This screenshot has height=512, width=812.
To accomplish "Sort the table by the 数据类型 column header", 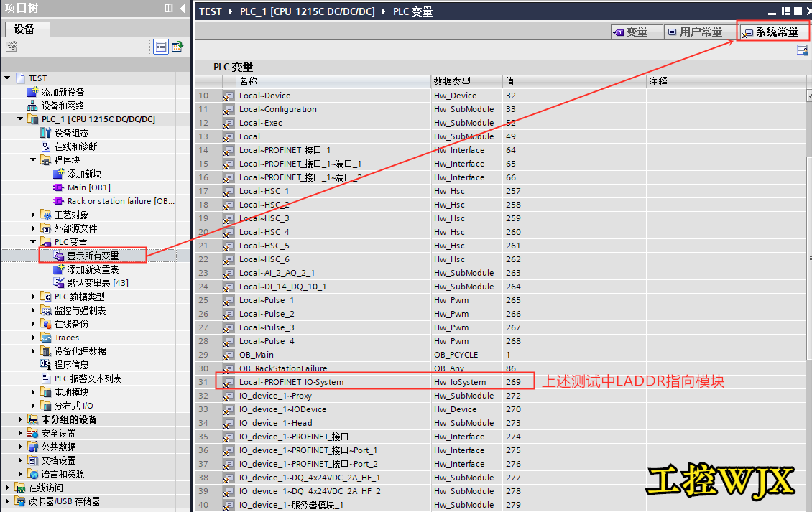I will pos(466,81).
